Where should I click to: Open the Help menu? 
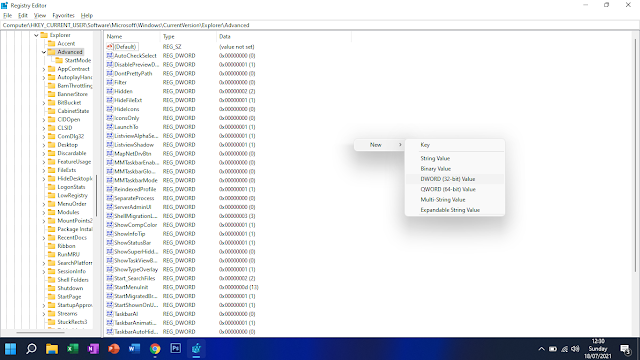tap(87, 16)
